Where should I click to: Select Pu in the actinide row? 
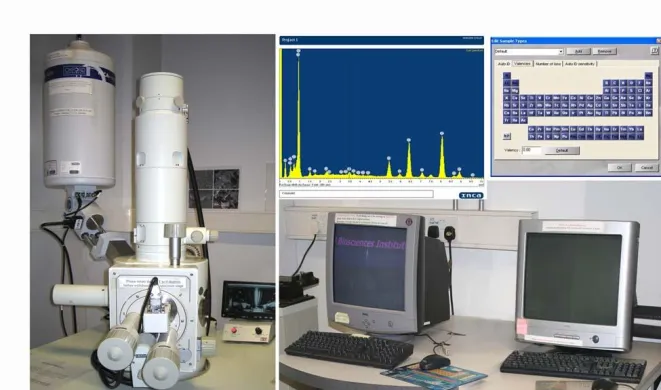[x=565, y=137]
